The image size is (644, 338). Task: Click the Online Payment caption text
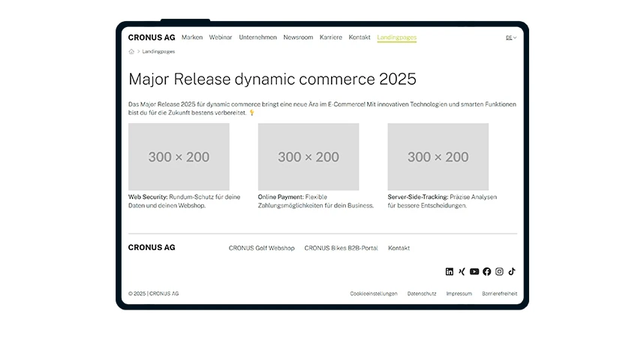click(316, 201)
